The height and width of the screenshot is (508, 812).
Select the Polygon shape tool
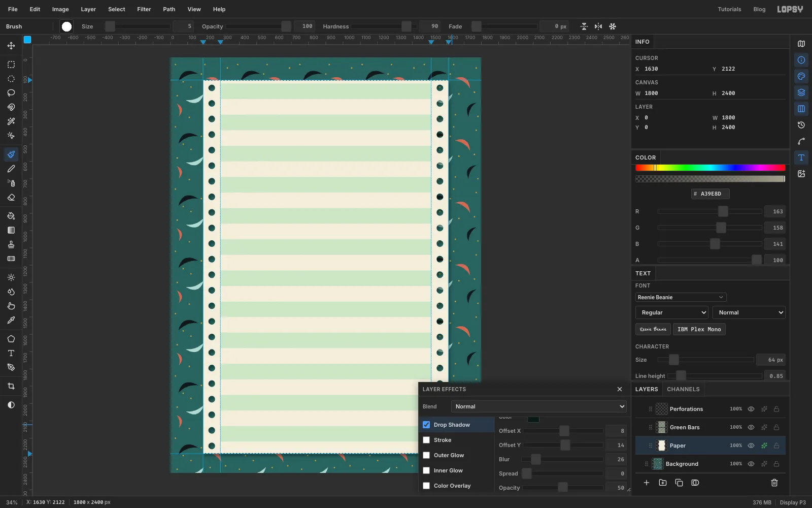click(x=11, y=339)
